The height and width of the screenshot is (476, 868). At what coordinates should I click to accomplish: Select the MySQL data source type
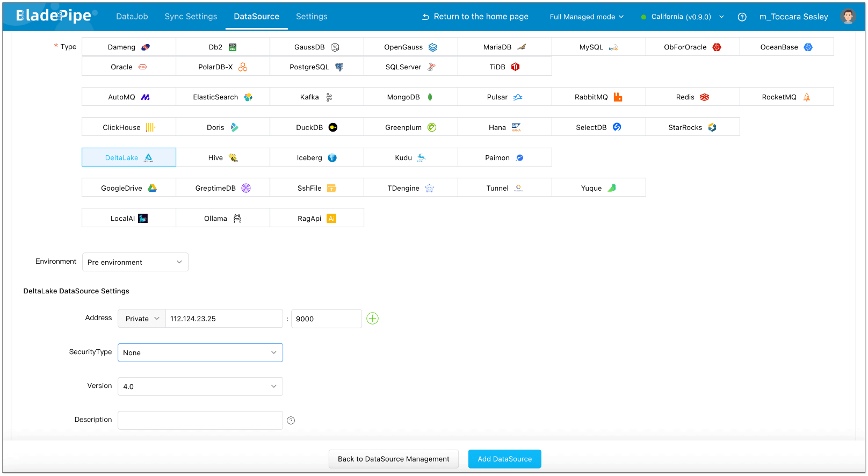tap(598, 47)
